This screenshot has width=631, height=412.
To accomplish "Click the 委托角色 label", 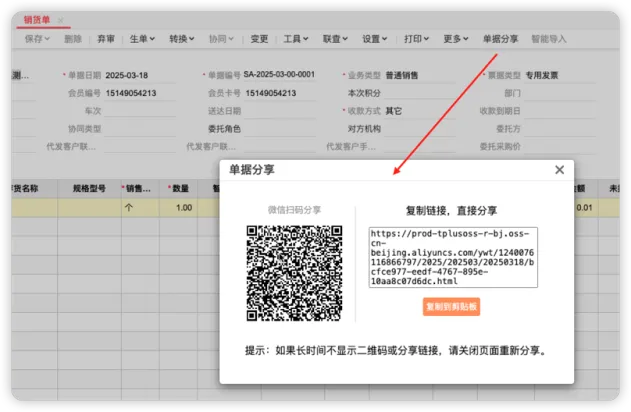I will [x=224, y=129].
